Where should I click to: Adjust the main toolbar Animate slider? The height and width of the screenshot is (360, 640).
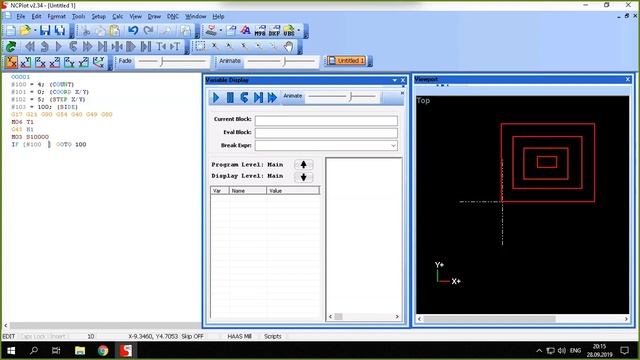[x=281, y=61]
